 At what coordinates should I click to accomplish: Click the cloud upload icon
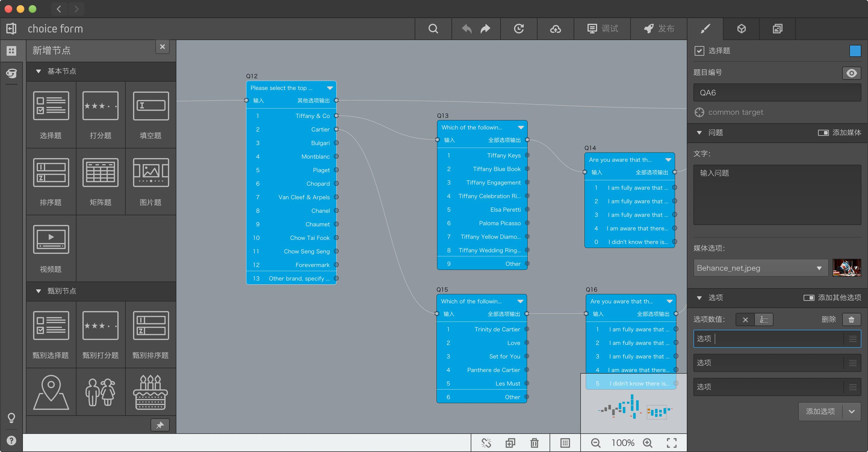(x=555, y=29)
